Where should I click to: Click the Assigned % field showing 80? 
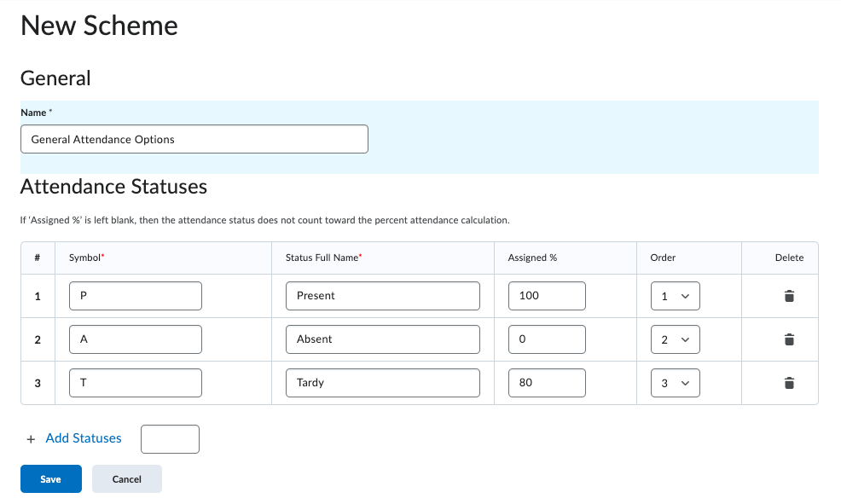pyautogui.click(x=547, y=383)
